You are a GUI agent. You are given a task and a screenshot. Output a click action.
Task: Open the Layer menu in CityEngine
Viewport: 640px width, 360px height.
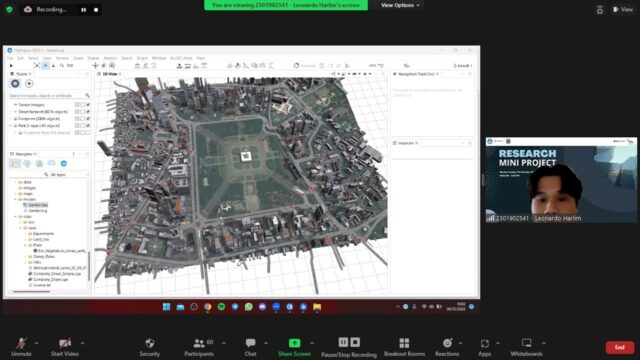tap(47, 58)
